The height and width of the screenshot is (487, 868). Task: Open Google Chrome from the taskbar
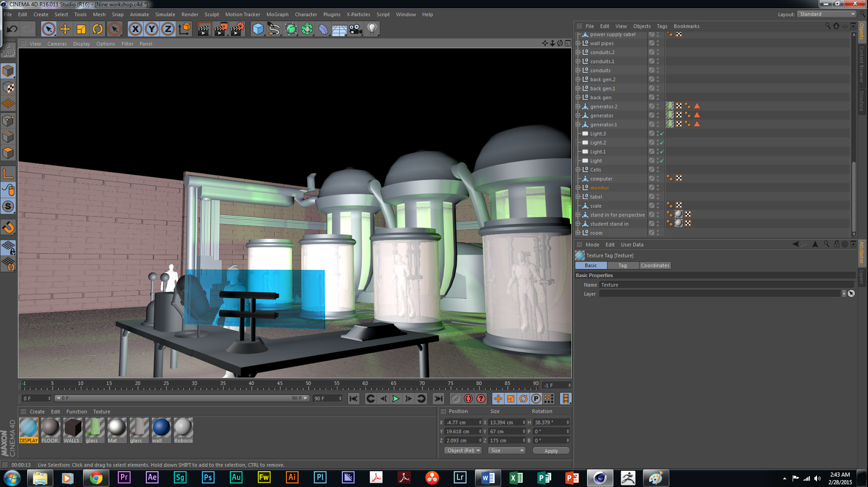point(96,478)
